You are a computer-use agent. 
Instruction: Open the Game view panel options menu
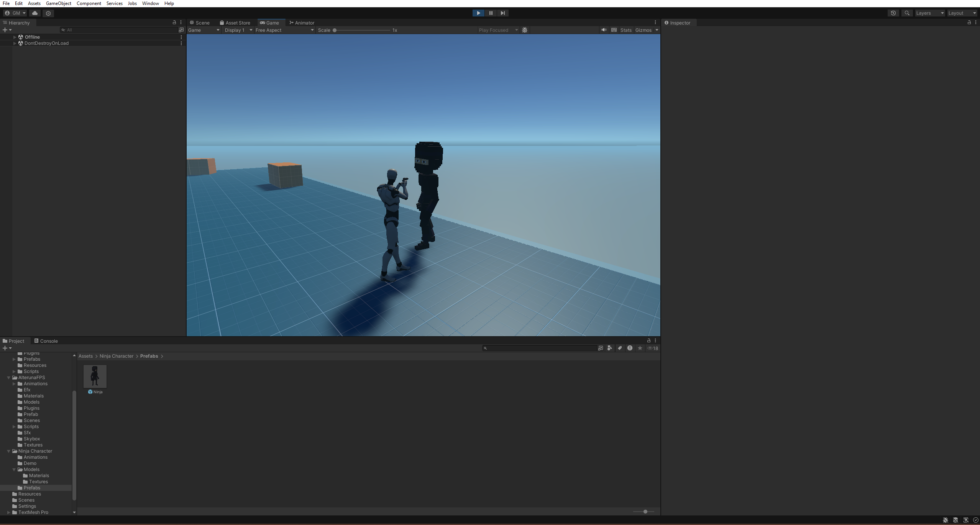click(x=655, y=23)
